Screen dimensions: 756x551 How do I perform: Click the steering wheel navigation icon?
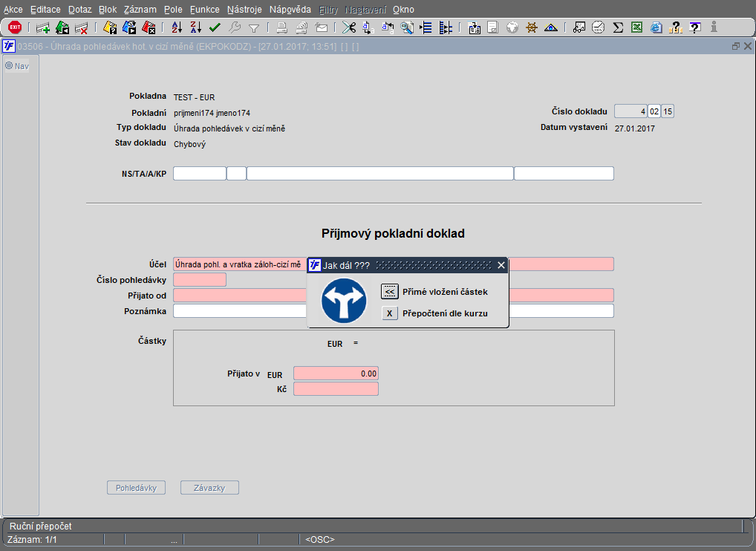[x=531, y=28]
